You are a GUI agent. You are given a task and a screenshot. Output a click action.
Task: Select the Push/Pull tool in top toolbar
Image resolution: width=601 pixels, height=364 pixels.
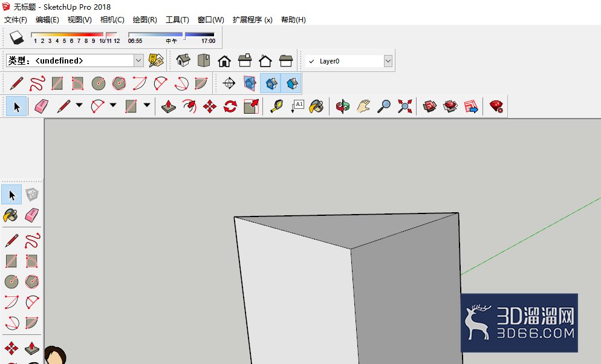click(169, 106)
